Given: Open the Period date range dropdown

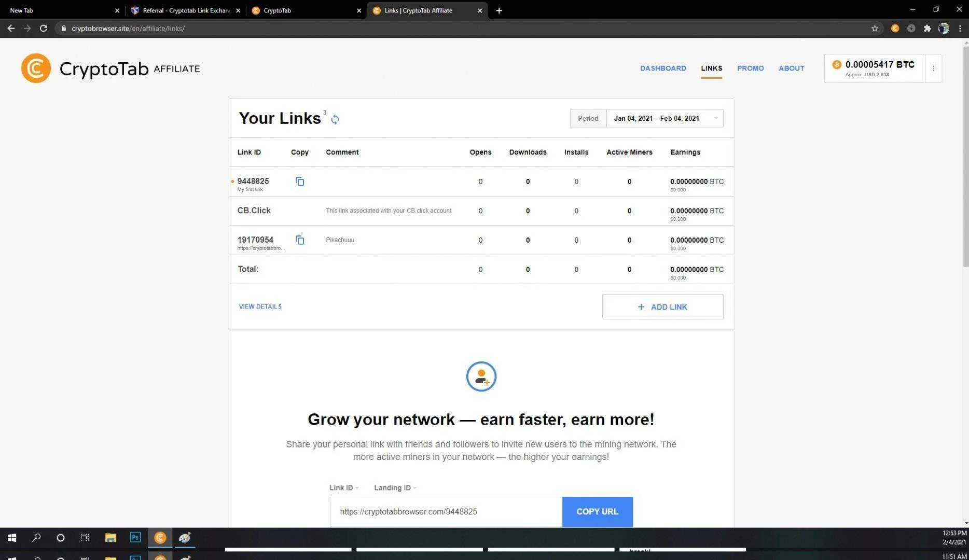Looking at the screenshot, I should (x=665, y=118).
